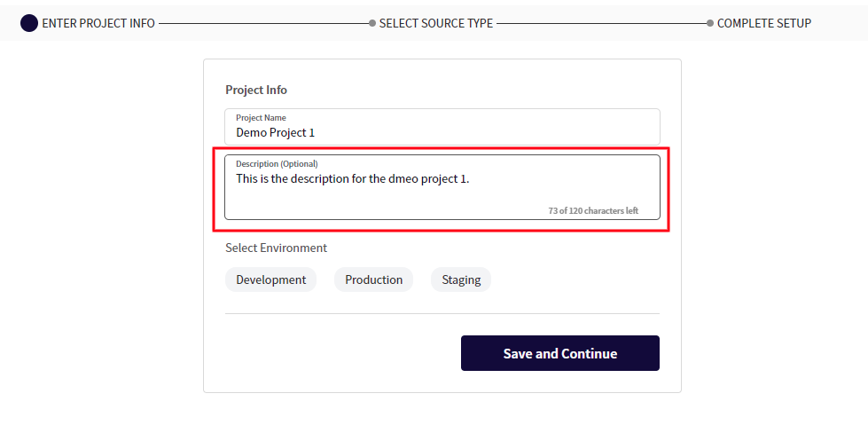Click the 73 of 120 characters counter

592,211
